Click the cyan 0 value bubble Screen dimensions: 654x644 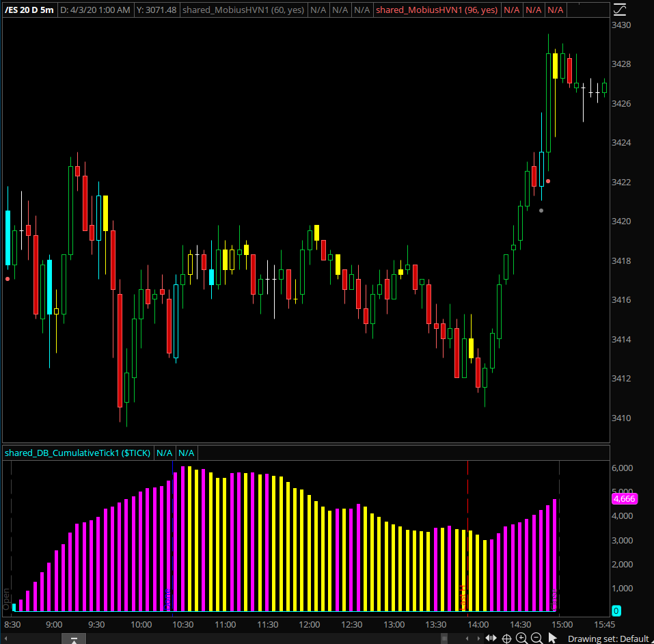click(x=616, y=611)
